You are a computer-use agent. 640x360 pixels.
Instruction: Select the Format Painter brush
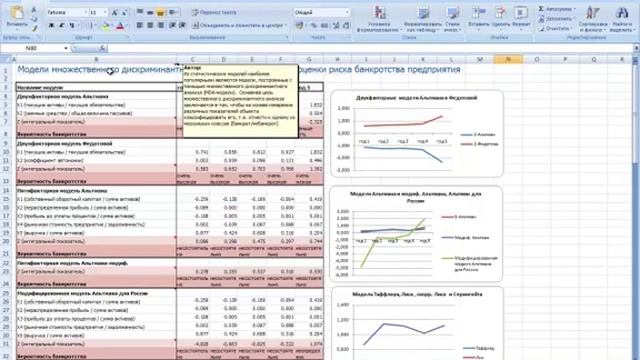click(x=34, y=28)
